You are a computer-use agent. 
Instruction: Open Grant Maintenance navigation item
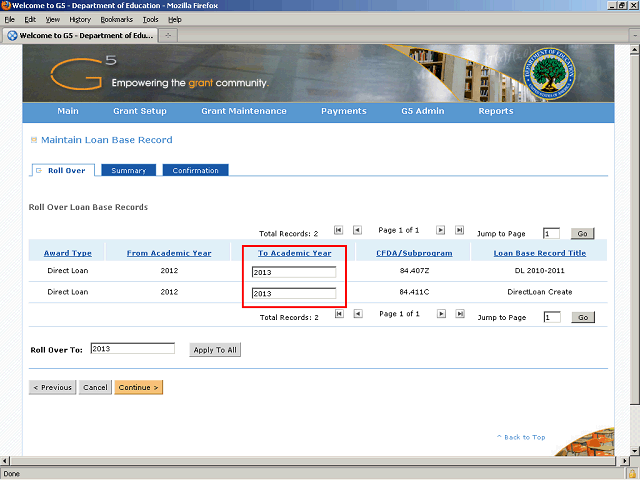point(244,111)
